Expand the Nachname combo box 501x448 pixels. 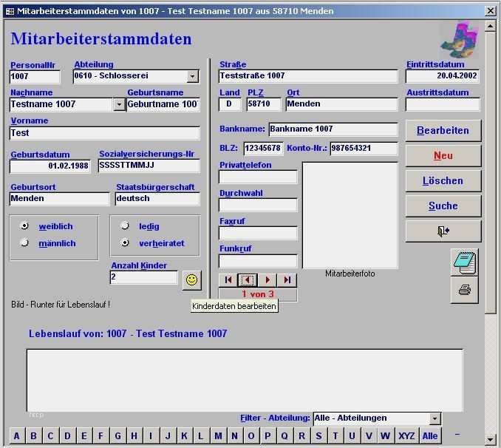coord(119,105)
